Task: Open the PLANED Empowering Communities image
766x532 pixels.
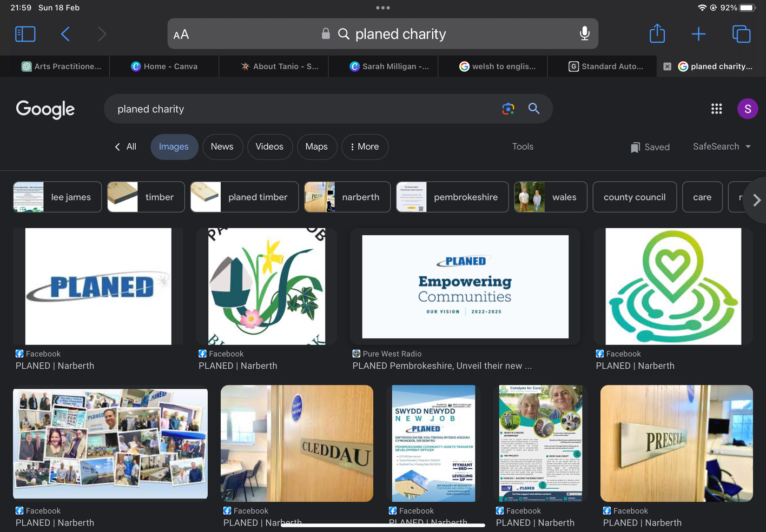Action: pyautogui.click(x=465, y=287)
